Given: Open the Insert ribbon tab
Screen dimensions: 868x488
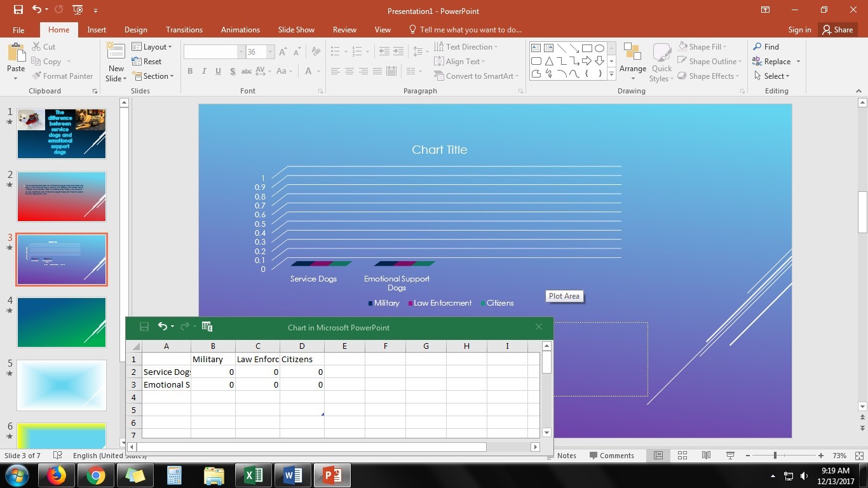Looking at the screenshot, I should coord(97,30).
